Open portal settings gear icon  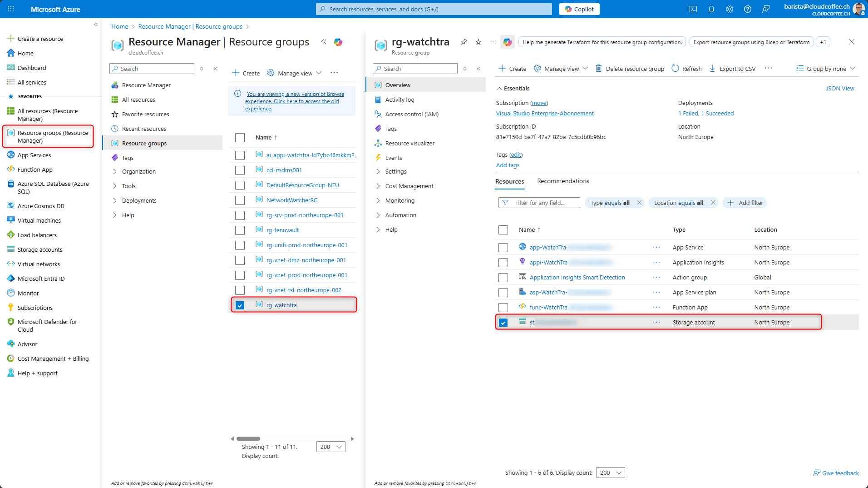[x=730, y=9]
